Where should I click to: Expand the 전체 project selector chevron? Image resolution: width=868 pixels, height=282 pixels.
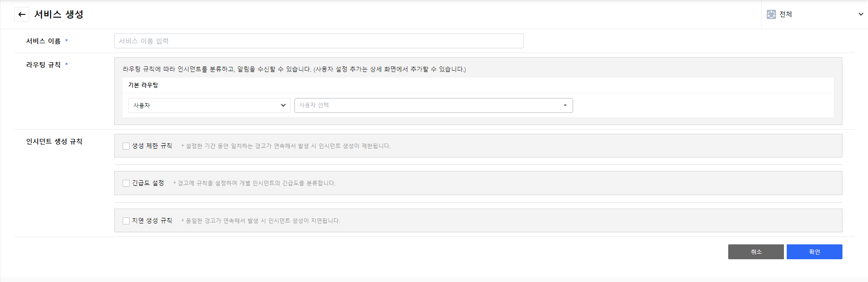[x=861, y=14]
